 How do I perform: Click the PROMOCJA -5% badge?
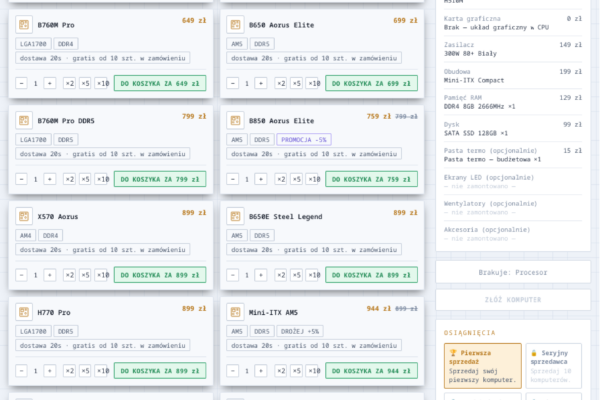[304, 140]
